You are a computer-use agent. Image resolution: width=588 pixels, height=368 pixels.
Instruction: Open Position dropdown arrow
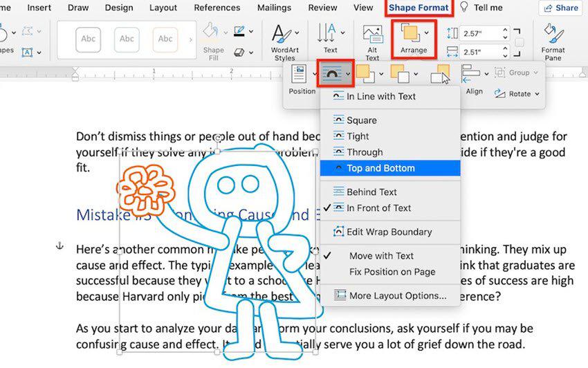pyautogui.click(x=314, y=74)
